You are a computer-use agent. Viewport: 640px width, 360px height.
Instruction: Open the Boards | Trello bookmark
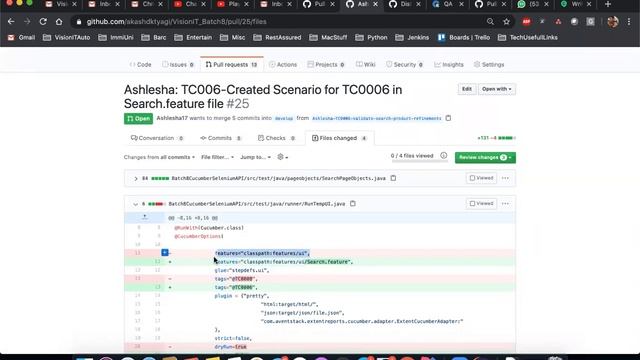(464, 37)
